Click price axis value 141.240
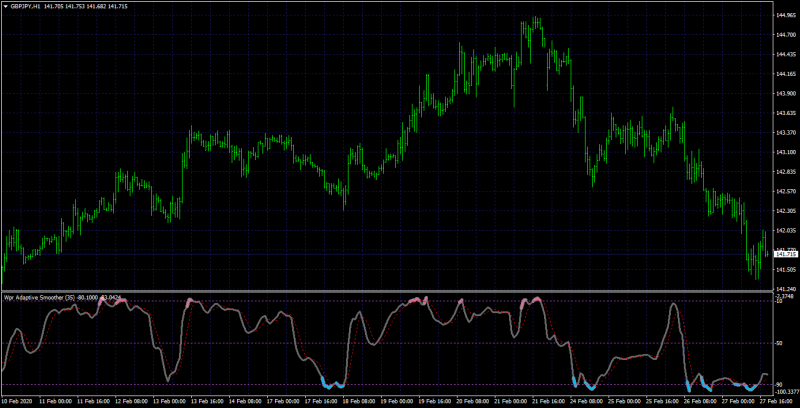Viewport: 800px width, 408px height. click(x=786, y=289)
